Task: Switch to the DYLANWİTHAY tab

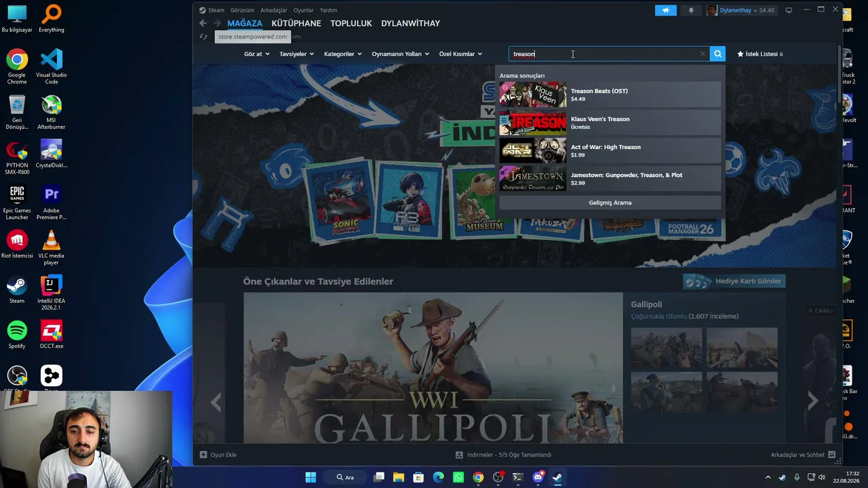Action: point(410,23)
